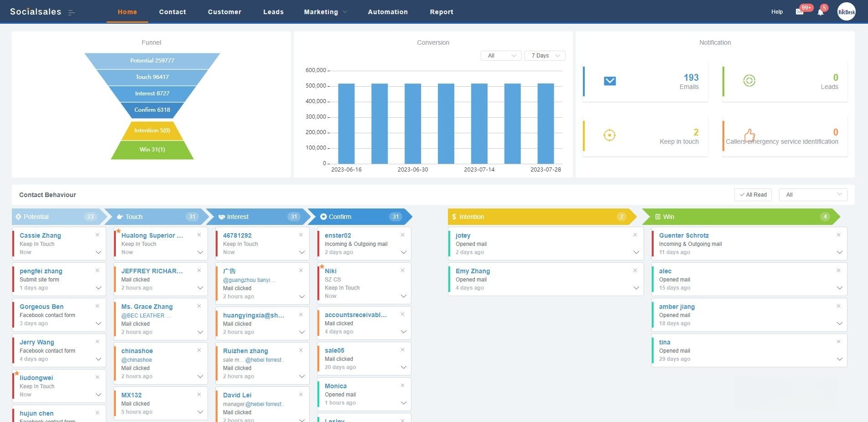The image size is (868, 422).
Task: Expand the Cassie Zhang card details
Action: (99, 252)
